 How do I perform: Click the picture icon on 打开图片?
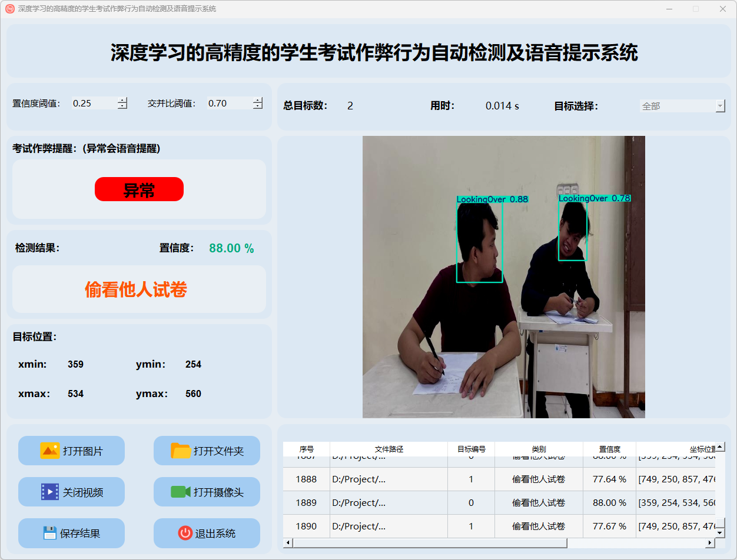coord(49,451)
